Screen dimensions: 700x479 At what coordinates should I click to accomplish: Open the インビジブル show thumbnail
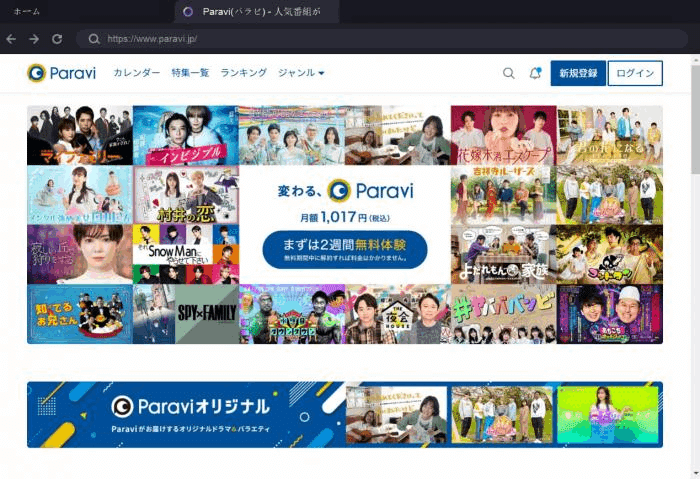[x=186, y=135]
